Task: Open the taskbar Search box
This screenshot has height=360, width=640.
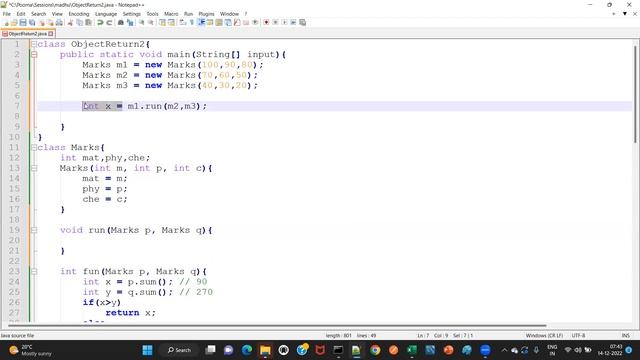Action: click(x=180, y=350)
